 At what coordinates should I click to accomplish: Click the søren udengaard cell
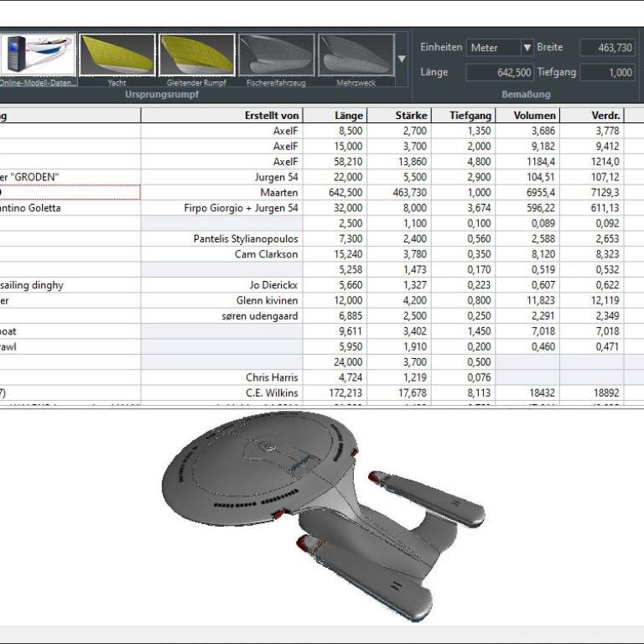point(221,316)
